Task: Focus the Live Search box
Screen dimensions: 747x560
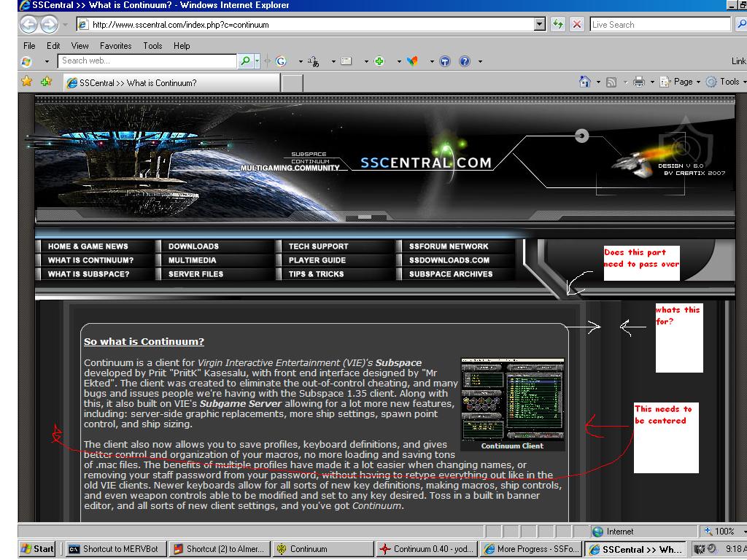Action: point(659,24)
